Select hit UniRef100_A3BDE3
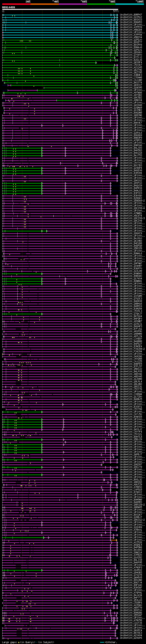 click(131, 75)
